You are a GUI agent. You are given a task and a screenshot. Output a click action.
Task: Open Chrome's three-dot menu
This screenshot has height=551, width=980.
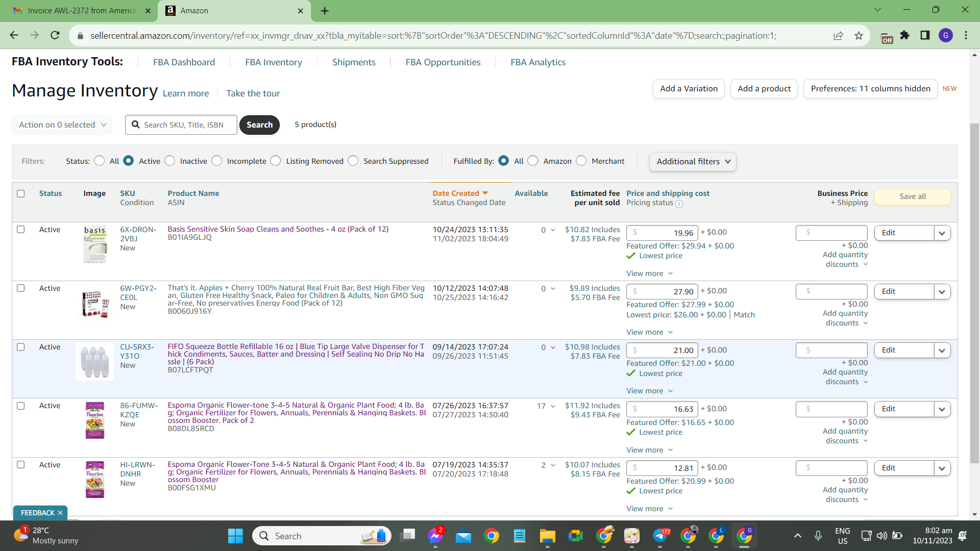pos(966,35)
